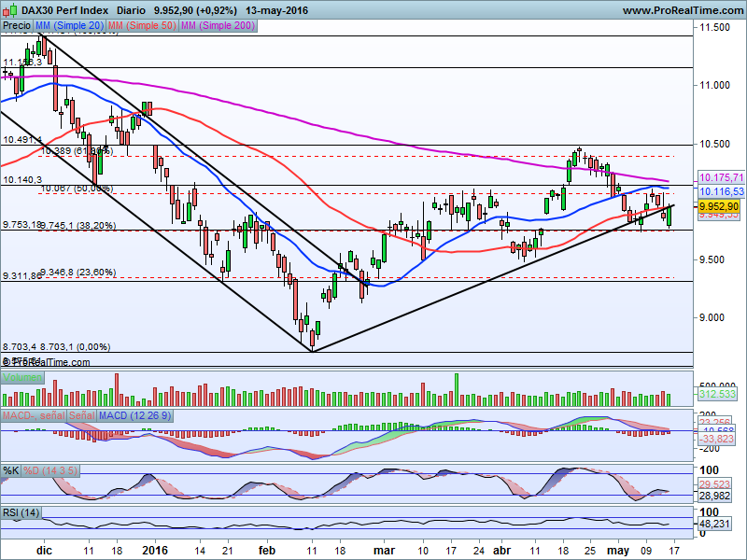Click the Volumen panel label
This screenshot has height=560, width=747.
(22, 378)
